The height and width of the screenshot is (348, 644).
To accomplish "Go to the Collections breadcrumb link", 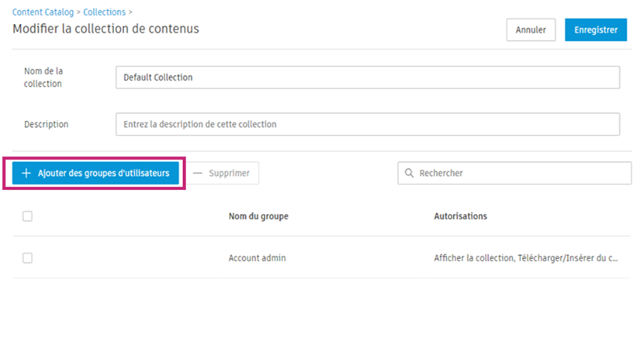I will (x=104, y=12).
